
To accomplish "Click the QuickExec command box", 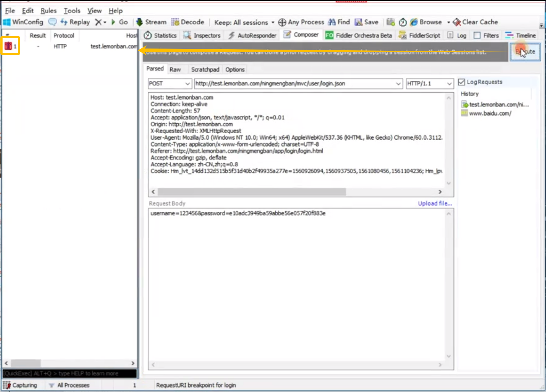I will pyautogui.click(x=70, y=373).
